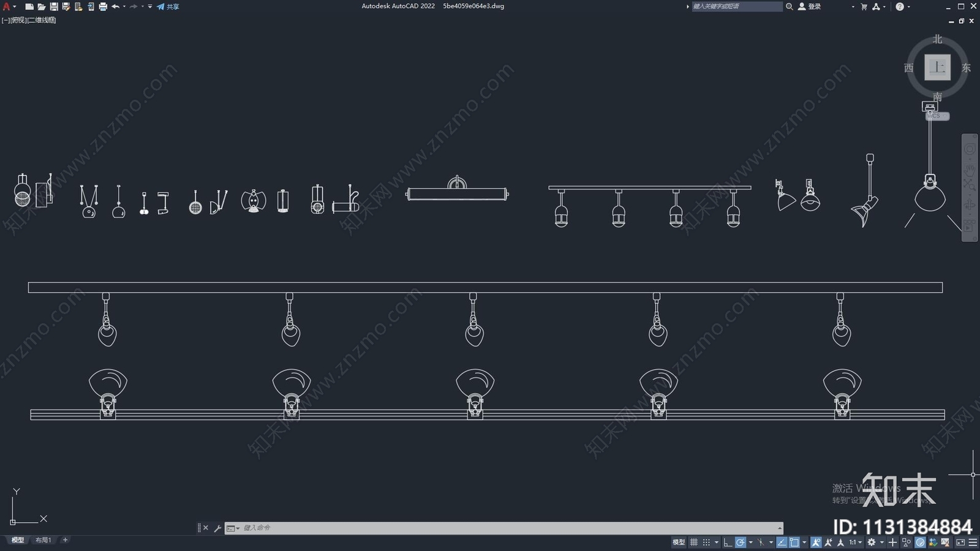Toggle show annotation objects icon

pos(816,542)
